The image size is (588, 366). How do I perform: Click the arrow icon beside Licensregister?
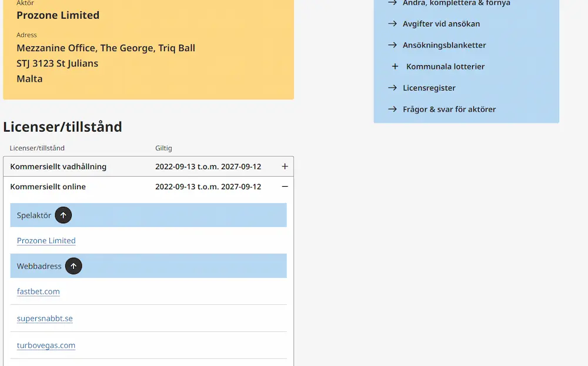pos(392,88)
